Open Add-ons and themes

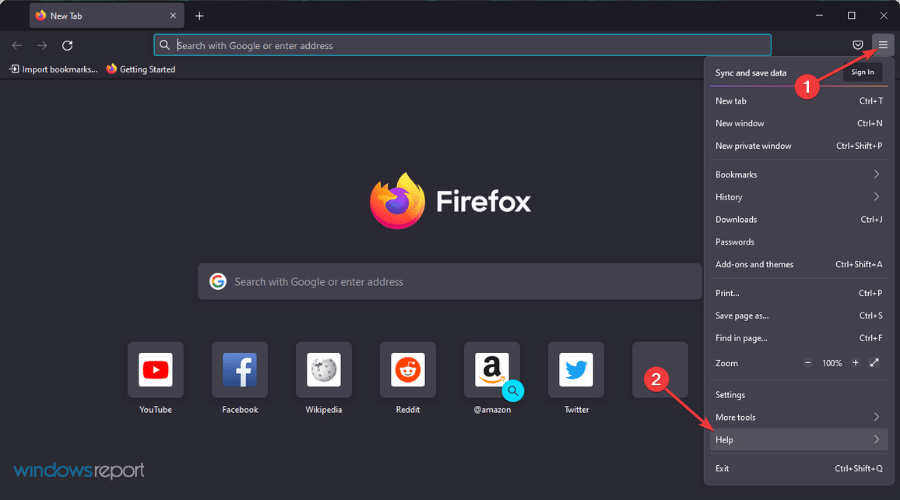tap(798, 264)
